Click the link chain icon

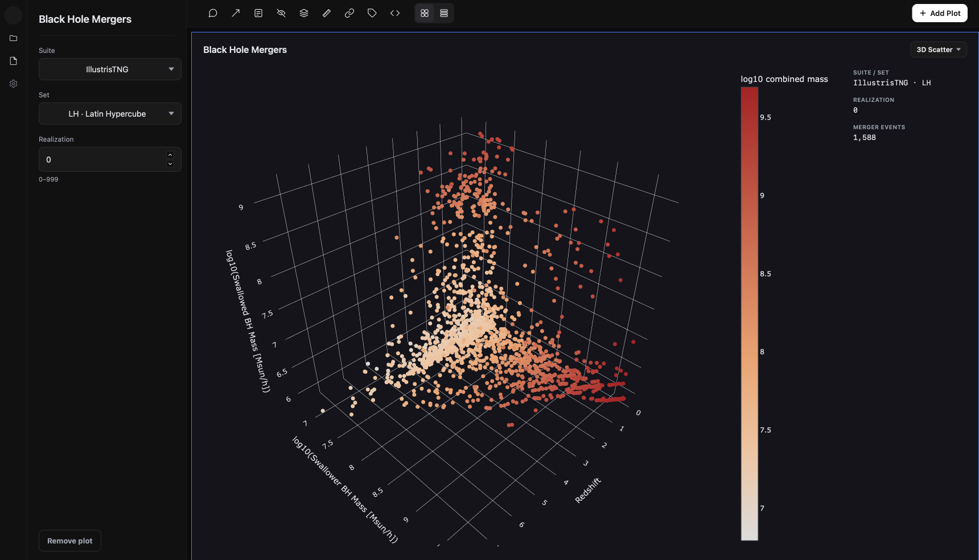click(349, 13)
